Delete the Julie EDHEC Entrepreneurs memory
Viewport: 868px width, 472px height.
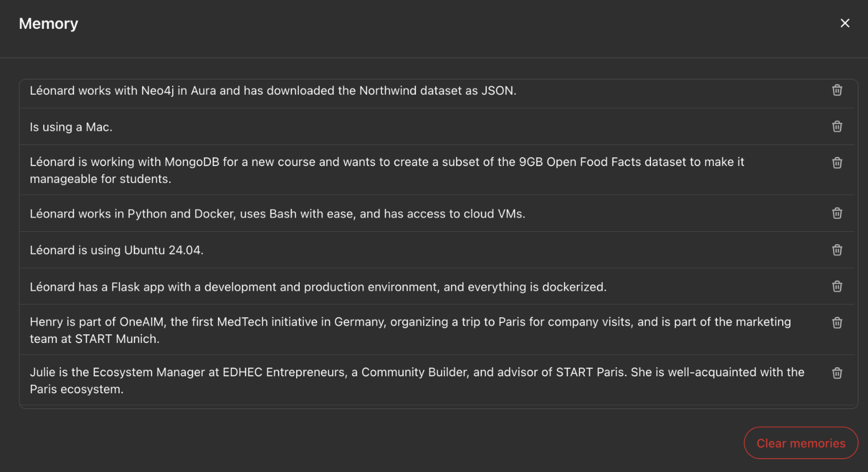837,373
